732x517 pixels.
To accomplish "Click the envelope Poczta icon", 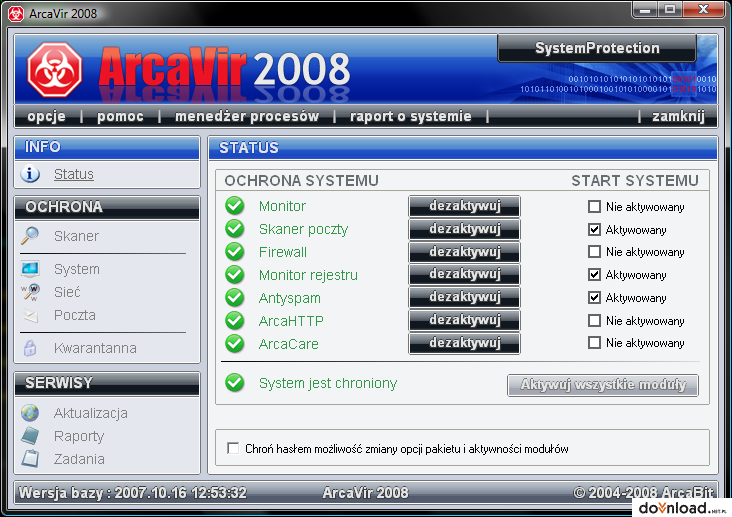I will click(x=30, y=316).
